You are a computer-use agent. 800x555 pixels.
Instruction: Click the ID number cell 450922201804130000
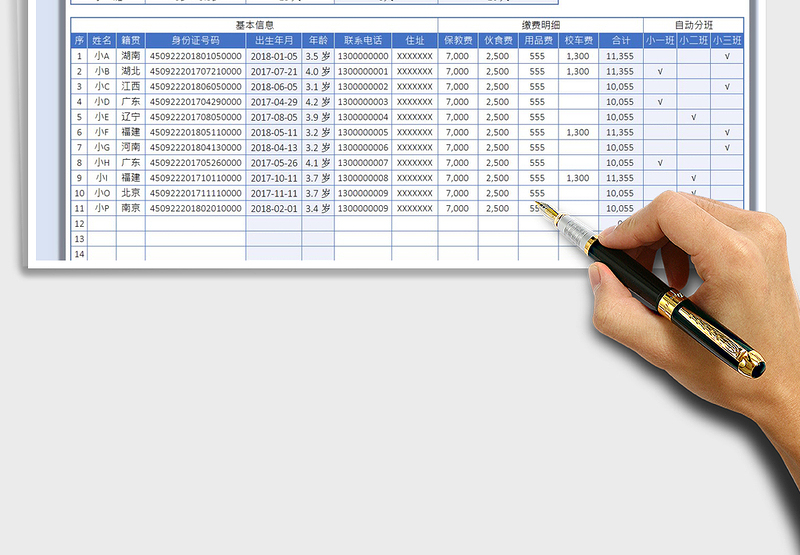[x=195, y=148]
